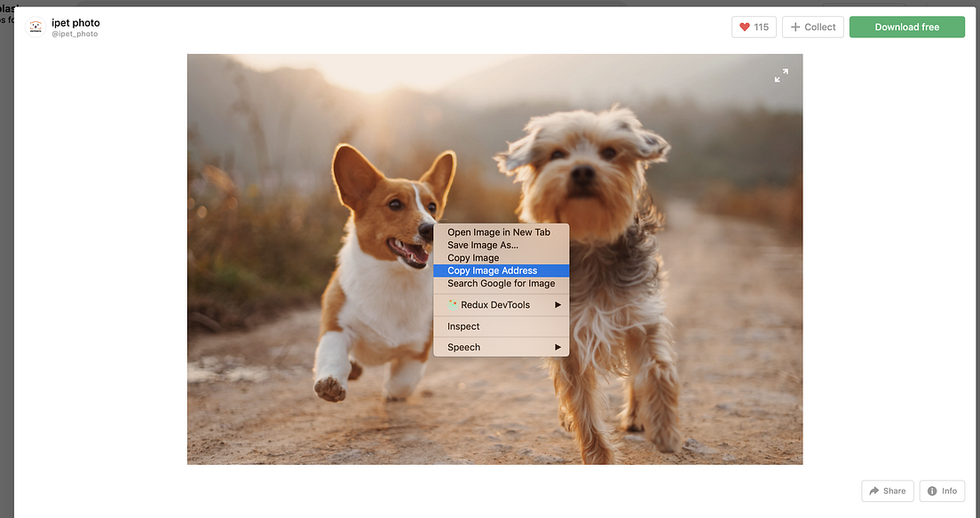Select Inspect from the context menu

[463, 326]
